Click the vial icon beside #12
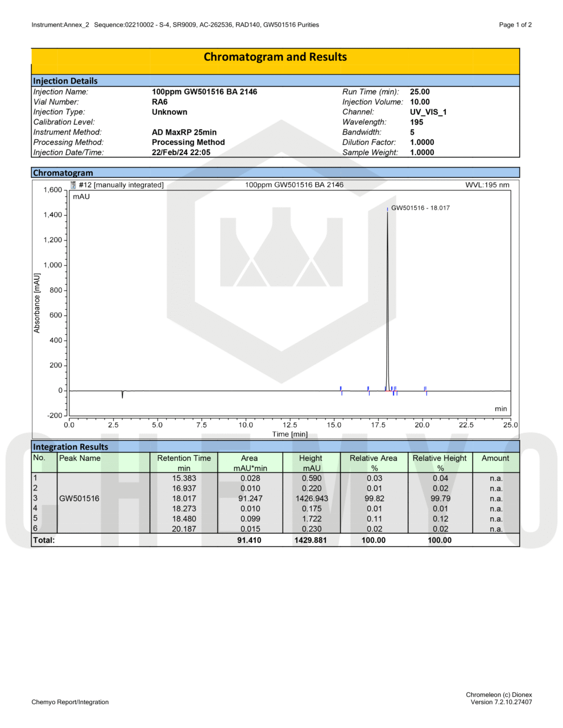The height and width of the screenshot is (728, 563). pyautogui.click(x=73, y=184)
